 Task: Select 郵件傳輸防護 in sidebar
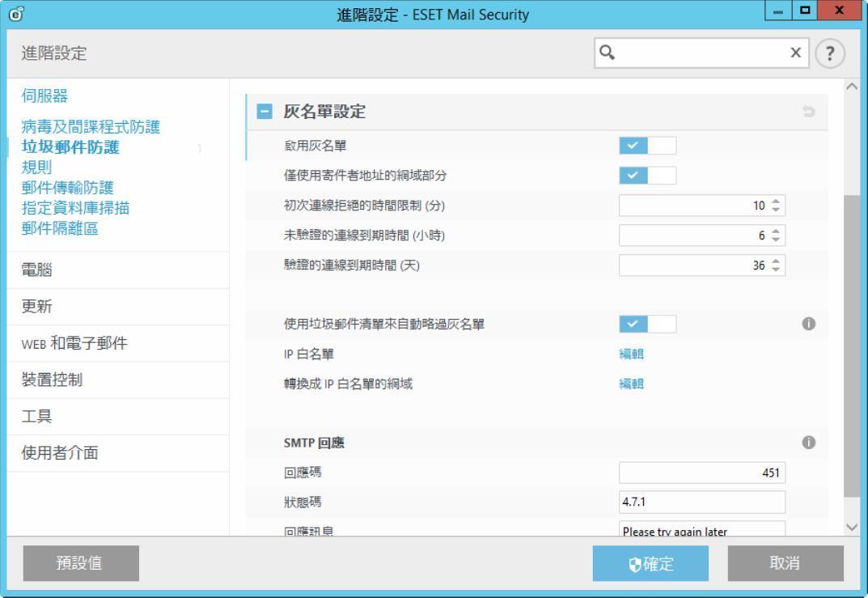point(67,188)
